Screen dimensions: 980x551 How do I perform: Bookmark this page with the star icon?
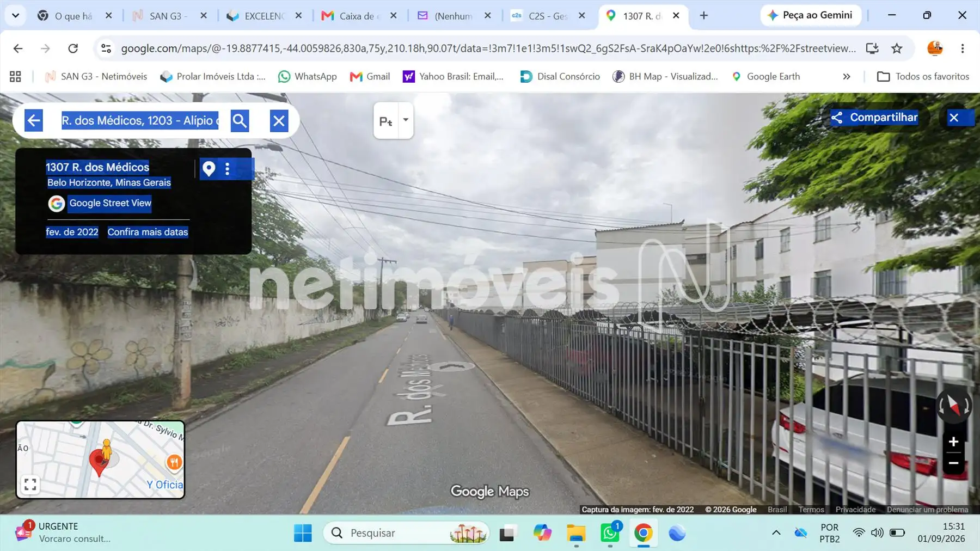point(897,48)
